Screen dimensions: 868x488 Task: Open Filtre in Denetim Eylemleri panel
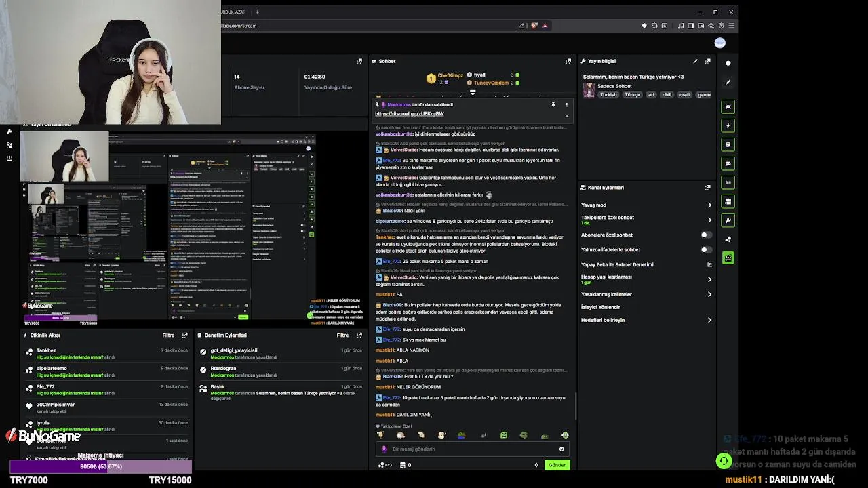click(342, 335)
